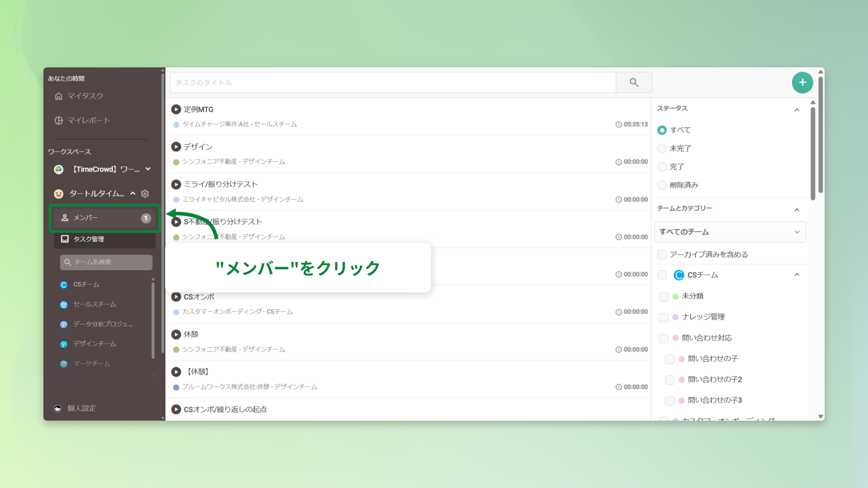Select the 未完了 status radio button

click(x=662, y=148)
